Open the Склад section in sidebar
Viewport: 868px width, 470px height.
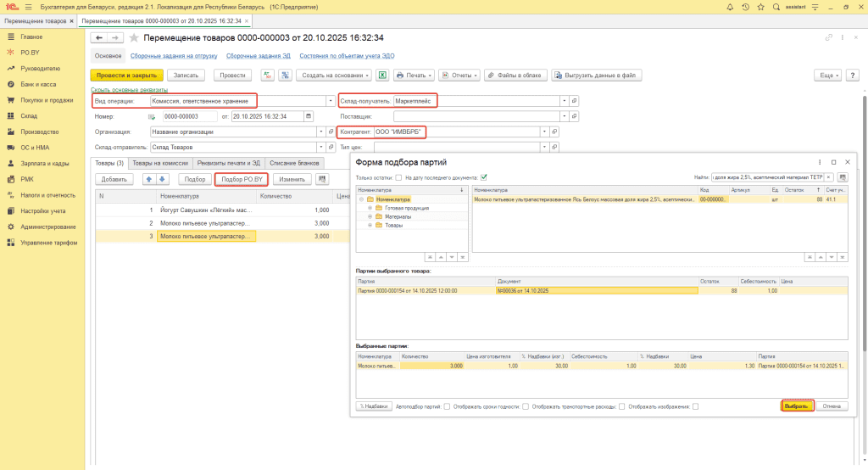pos(30,115)
